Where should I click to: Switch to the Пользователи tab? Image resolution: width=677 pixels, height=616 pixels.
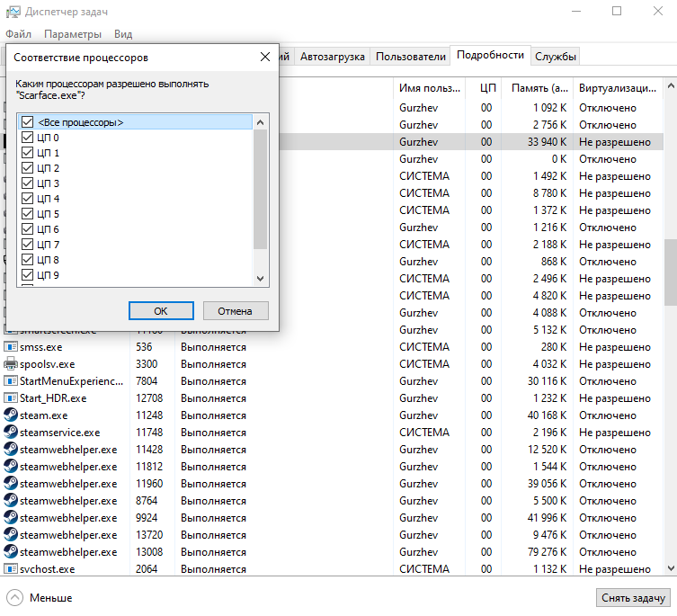(x=410, y=57)
